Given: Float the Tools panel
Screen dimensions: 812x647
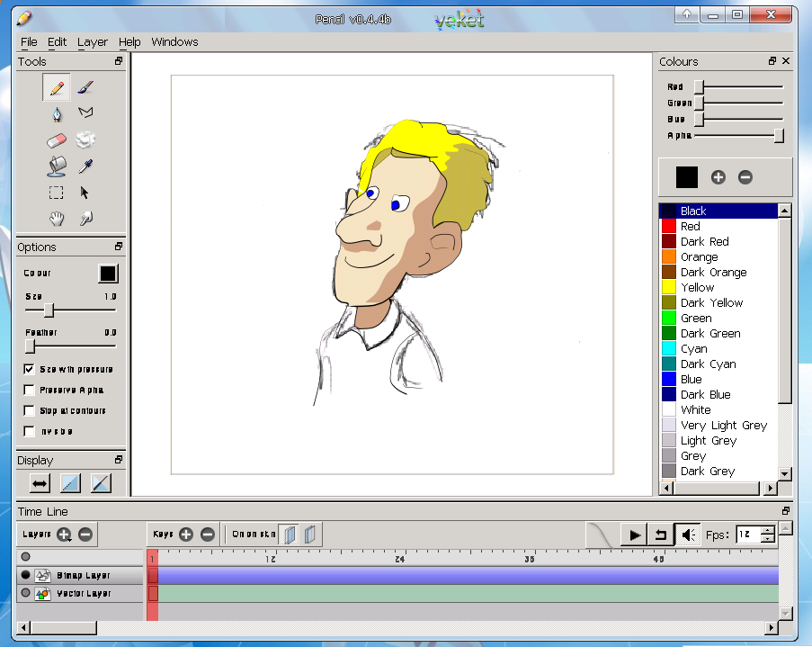Looking at the screenshot, I should pos(119,61).
